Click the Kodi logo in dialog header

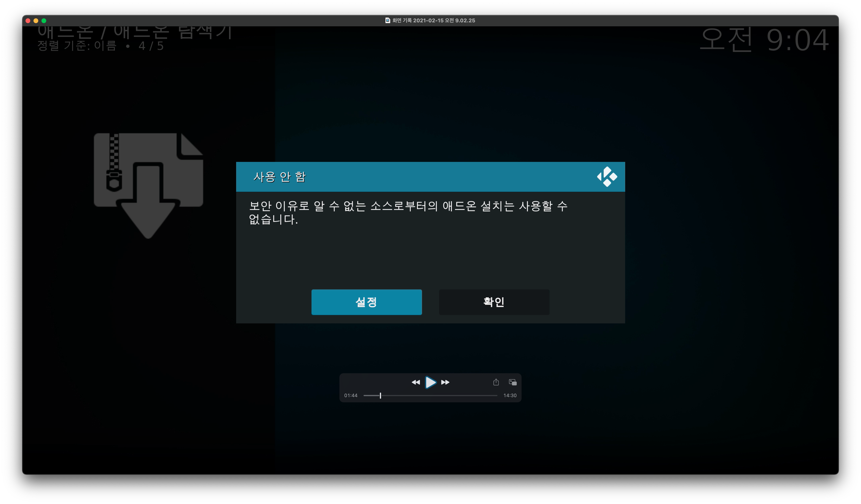(607, 177)
